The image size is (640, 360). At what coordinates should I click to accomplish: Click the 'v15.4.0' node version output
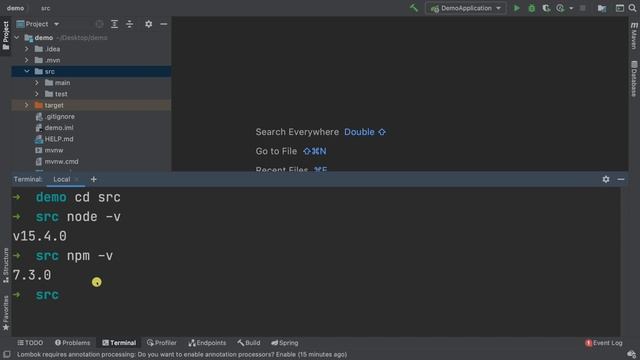[x=40, y=236]
